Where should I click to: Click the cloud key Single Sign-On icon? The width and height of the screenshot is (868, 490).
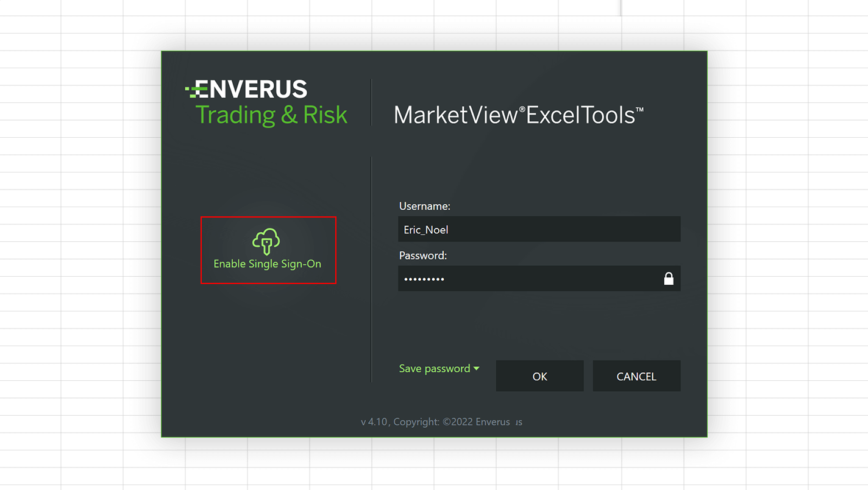click(x=266, y=241)
